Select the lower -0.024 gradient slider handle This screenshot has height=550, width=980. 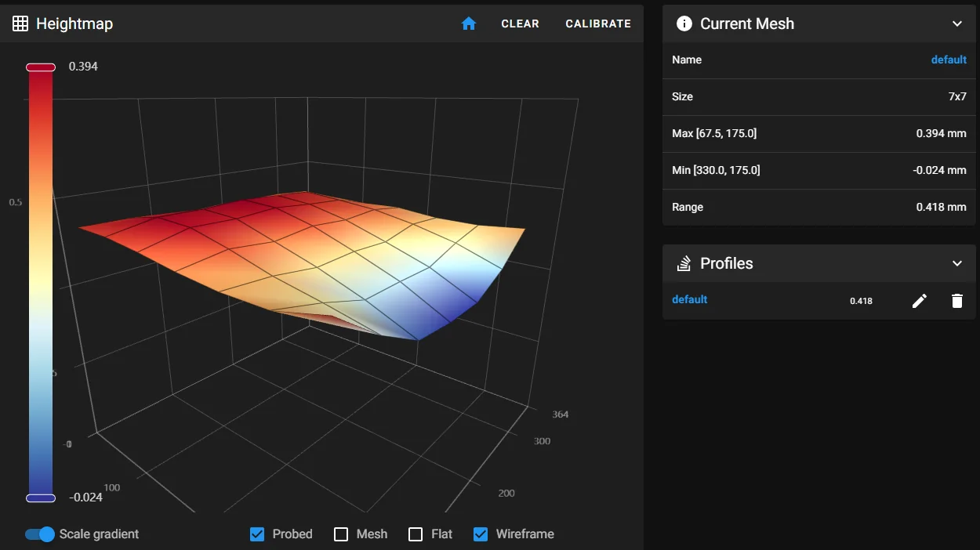[x=41, y=498]
